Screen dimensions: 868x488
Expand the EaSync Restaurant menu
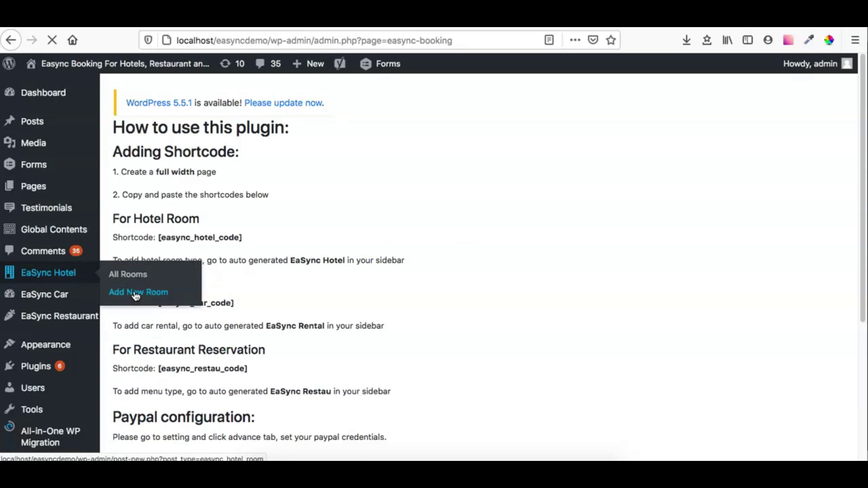(59, 316)
